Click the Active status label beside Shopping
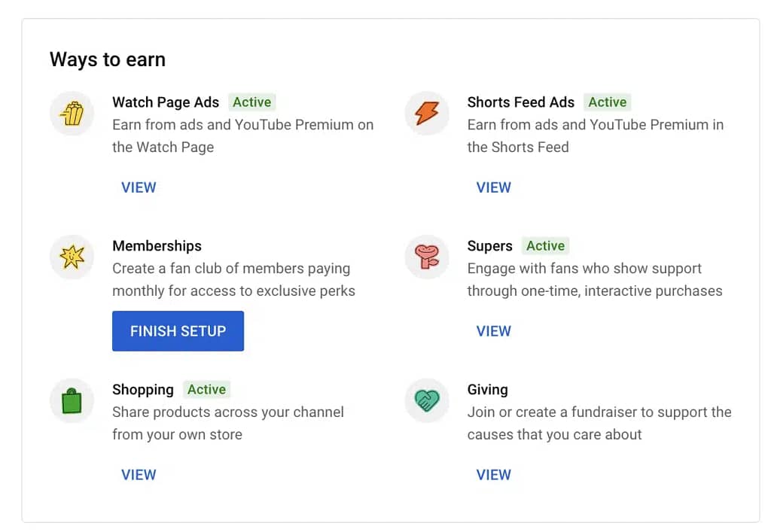Image resolution: width=771 pixels, height=532 pixels. (206, 390)
